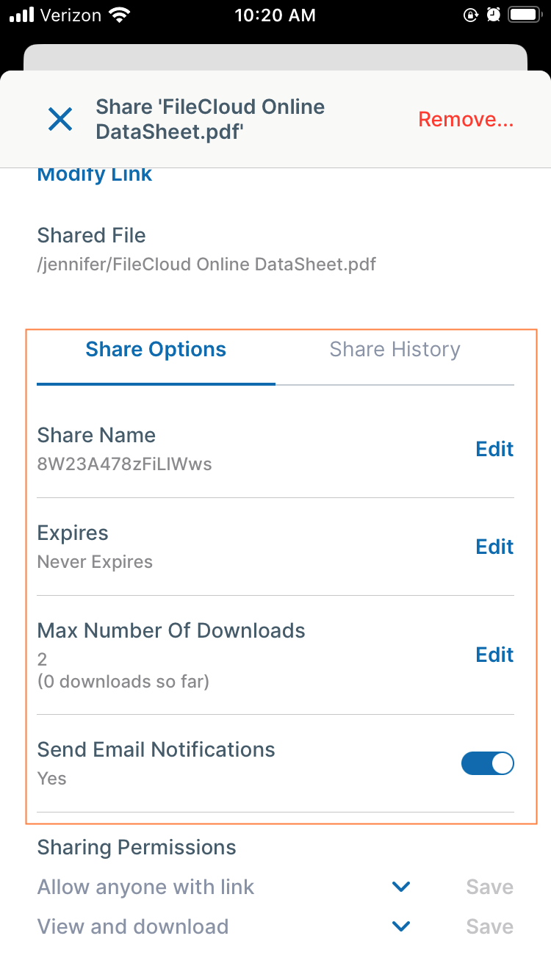Tap the battery icon in status bar
Image resolution: width=551 pixels, height=980 pixels.
[524, 15]
